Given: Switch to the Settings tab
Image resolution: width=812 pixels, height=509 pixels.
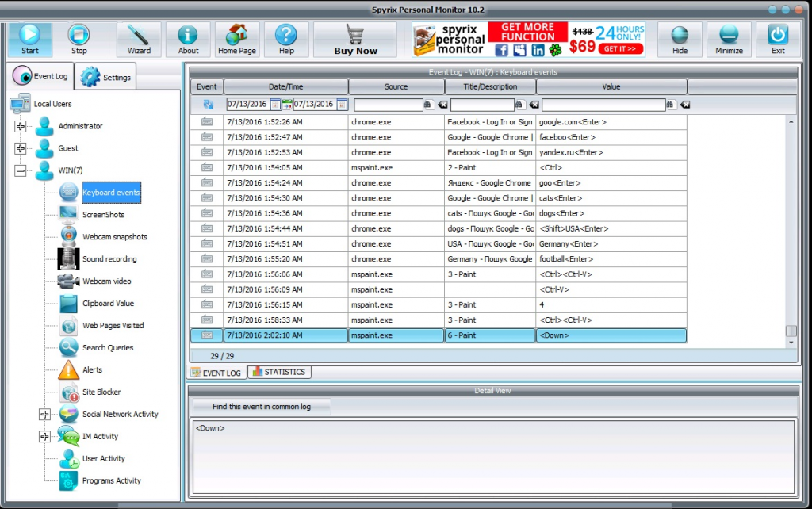Looking at the screenshot, I should click(x=108, y=78).
